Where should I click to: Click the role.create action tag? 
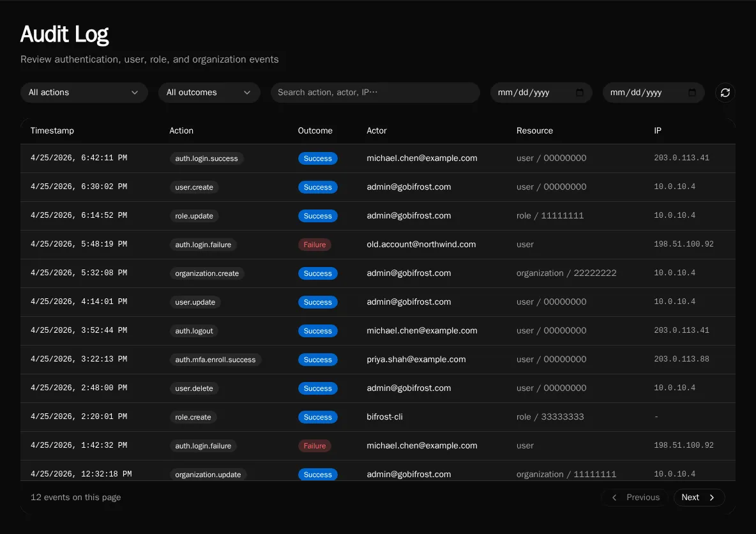(193, 417)
